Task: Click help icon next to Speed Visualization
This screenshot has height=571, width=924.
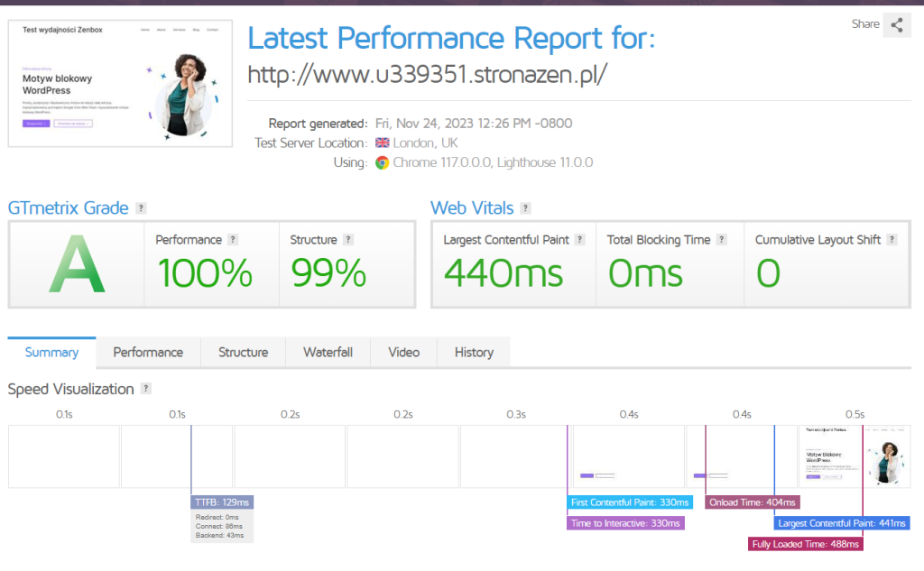Action: (x=146, y=389)
